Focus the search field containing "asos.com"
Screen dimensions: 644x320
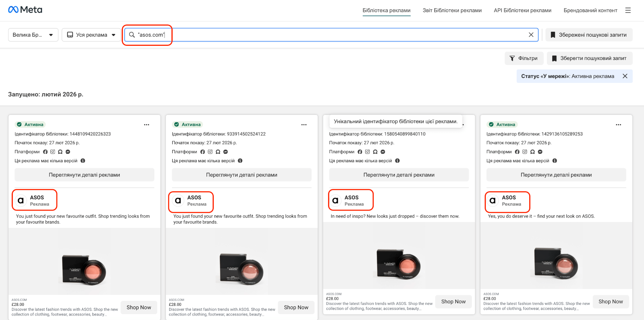(331, 35)
